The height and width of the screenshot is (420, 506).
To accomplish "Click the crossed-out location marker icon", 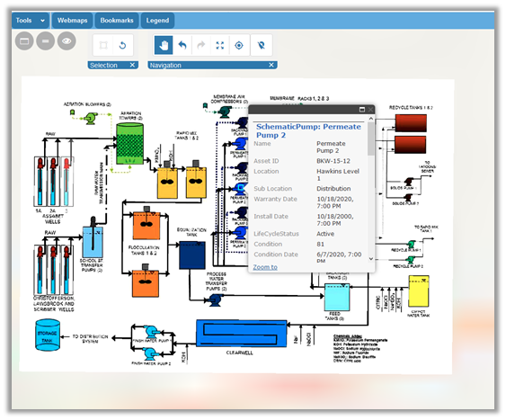I will tap(261, 45).
